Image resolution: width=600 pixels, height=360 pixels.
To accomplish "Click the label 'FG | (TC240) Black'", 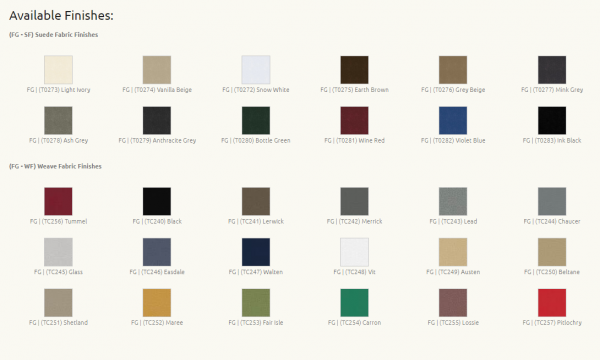I will point(157,221).
